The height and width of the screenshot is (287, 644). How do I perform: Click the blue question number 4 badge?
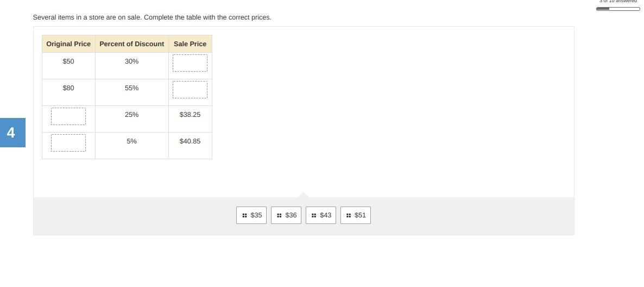[12, 133]
